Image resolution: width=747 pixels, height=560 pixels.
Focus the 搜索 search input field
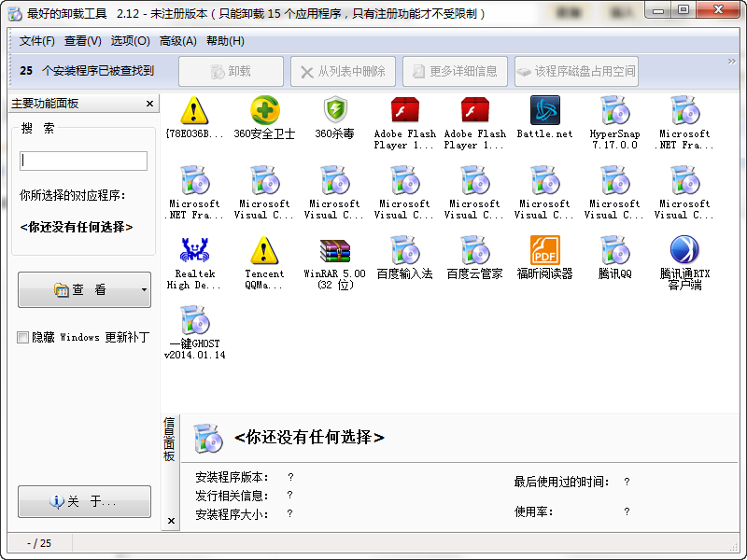pos(83,161)
